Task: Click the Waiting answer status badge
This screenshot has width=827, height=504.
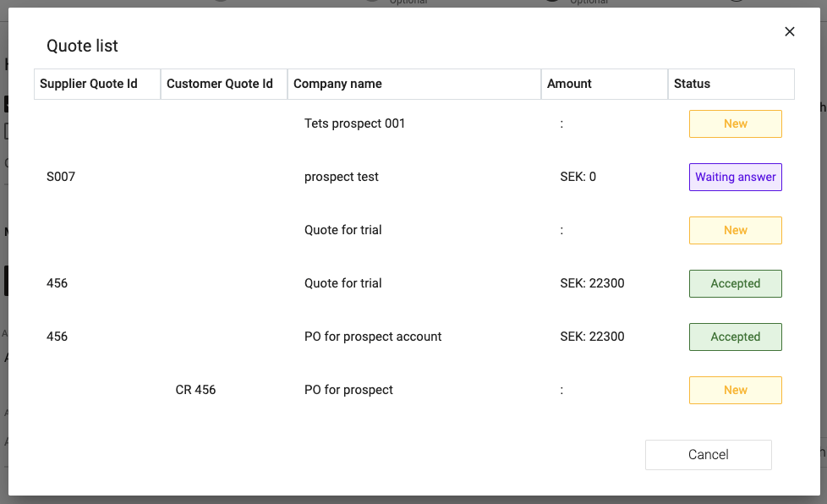Action: coord(735,177)
